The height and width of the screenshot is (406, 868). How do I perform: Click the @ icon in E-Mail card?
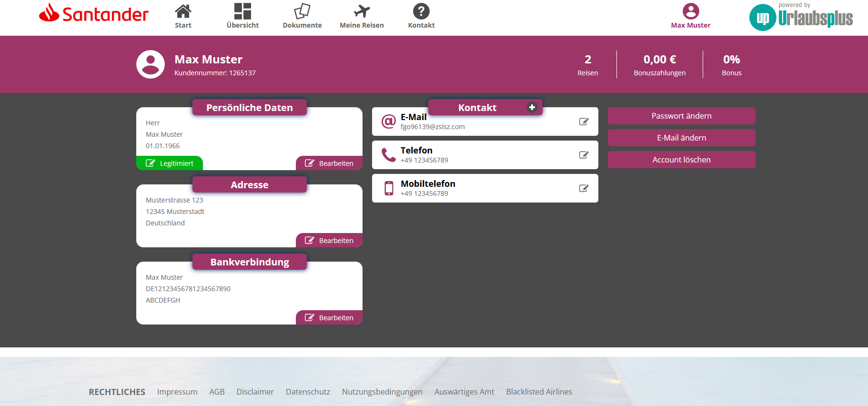point(389,122)
